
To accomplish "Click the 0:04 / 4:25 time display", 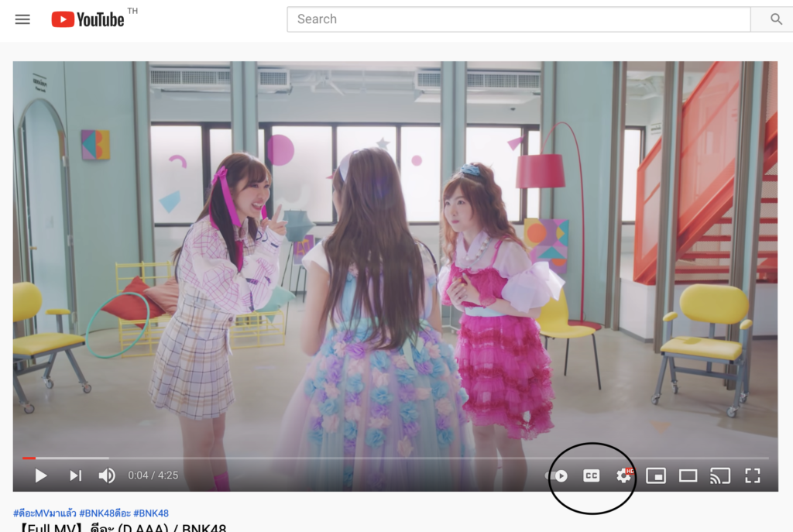I will click(x=153, y=475).
